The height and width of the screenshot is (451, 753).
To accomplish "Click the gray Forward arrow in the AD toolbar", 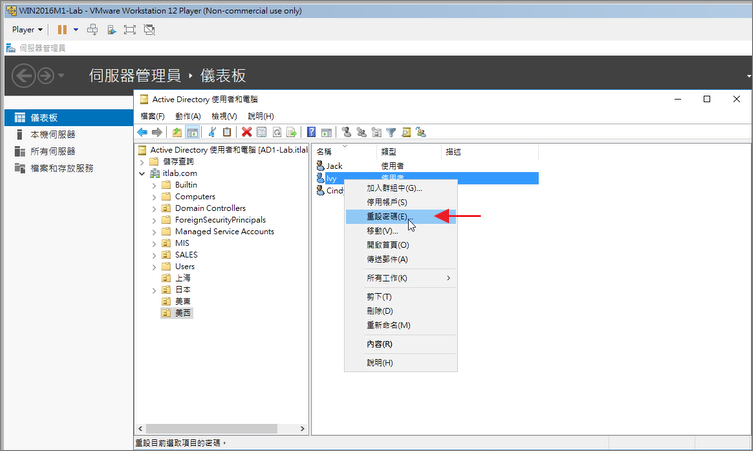I will click(157, 132).
